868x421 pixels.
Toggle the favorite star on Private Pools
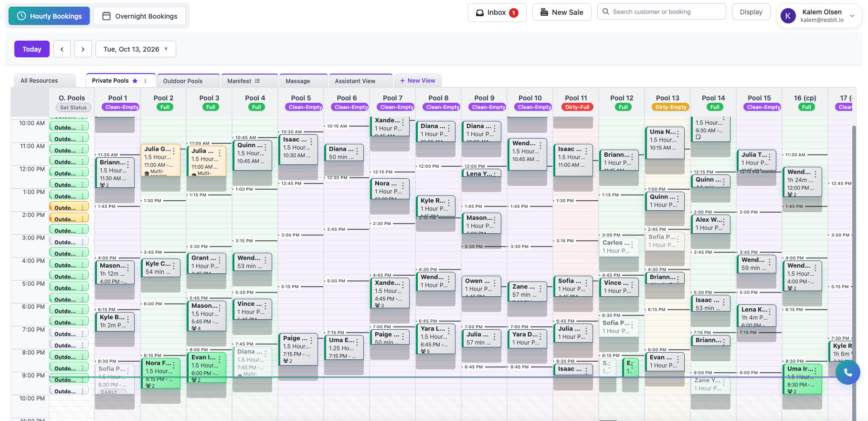tap(135, 81)
